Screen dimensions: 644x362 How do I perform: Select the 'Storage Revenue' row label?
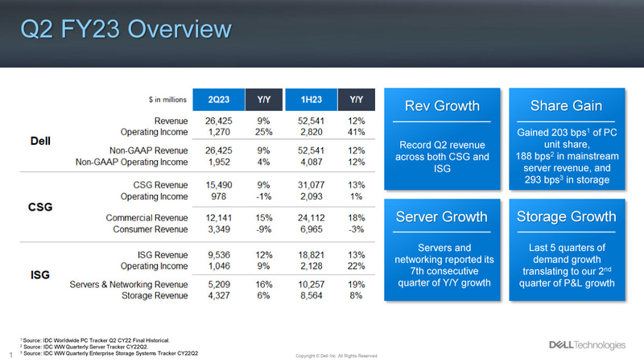pyautogui.click(x=155, y=295)
